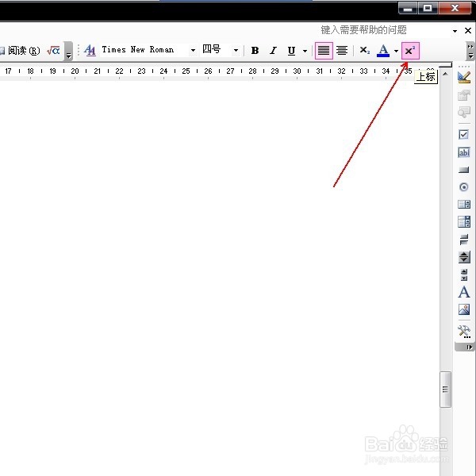
Task: Click the 键入需要帮助的问题 help box
Action: [385, 30]
